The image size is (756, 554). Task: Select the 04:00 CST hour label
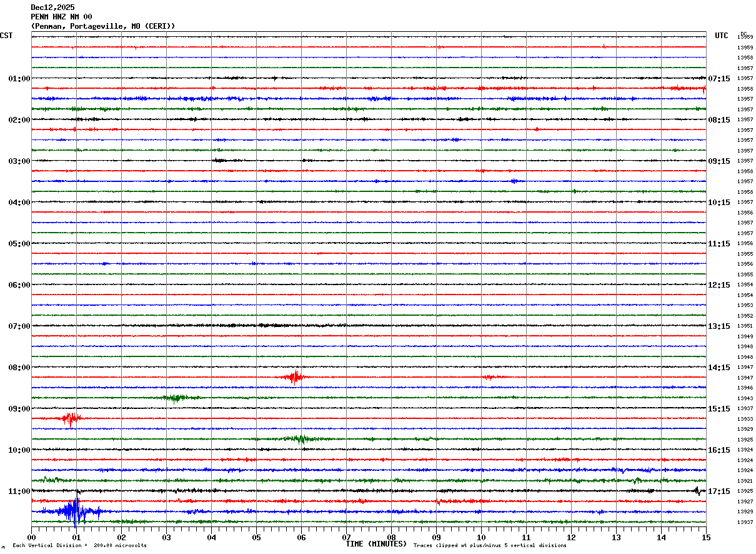pos(19,203)
